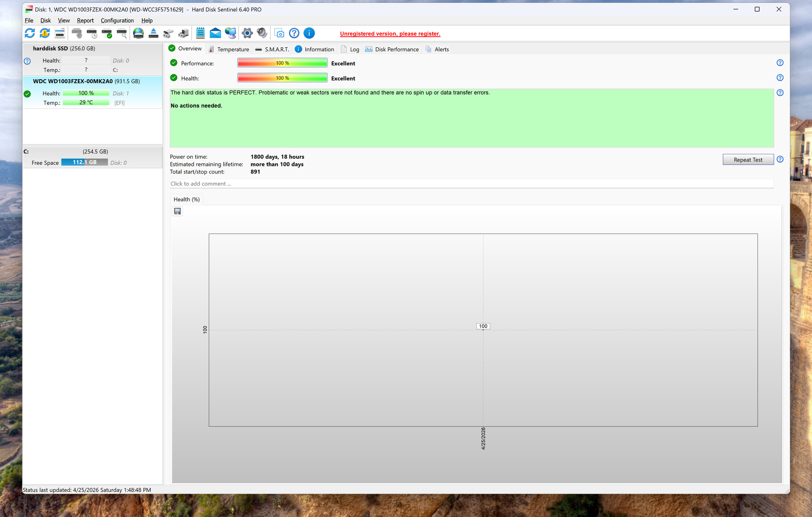Click the Free Space 112.1 GB bar
The height and width of the screenshot is (517, 812).
(85, 162)
